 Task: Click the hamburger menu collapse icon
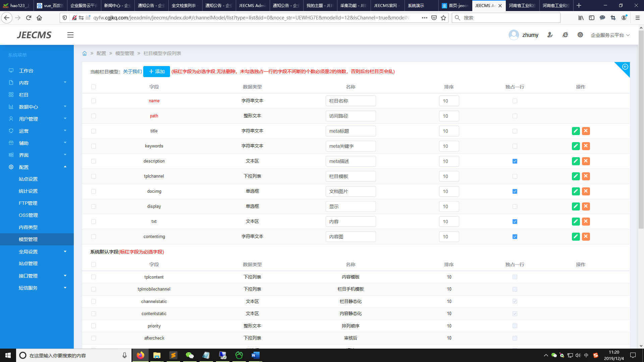click(x=70, y=35)
